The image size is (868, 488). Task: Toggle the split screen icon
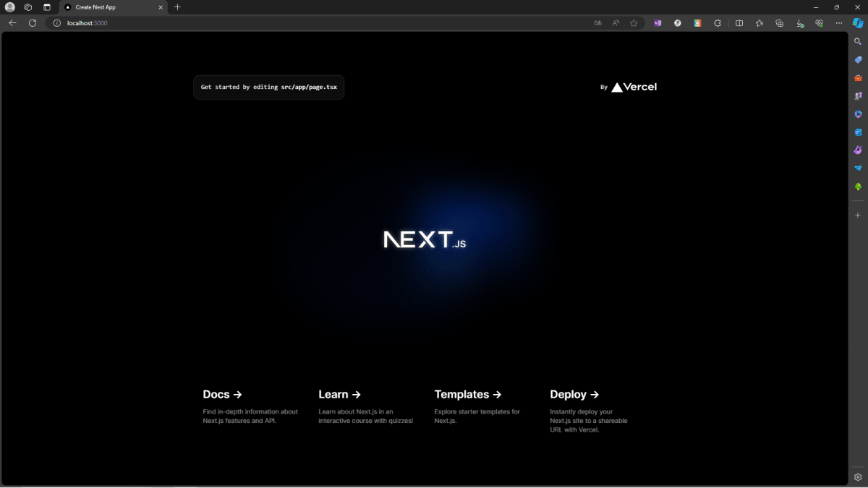coord(739,23)
